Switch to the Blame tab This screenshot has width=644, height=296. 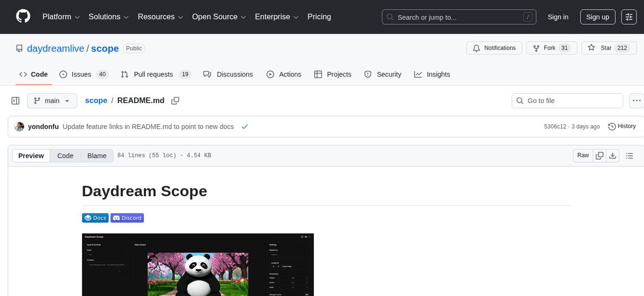point(97,156)
